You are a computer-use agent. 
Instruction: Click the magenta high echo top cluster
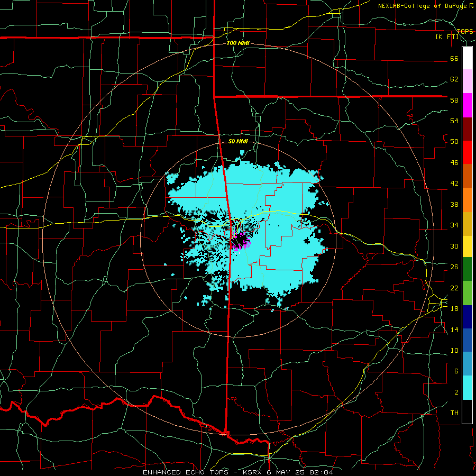click(x=241, y=241)
